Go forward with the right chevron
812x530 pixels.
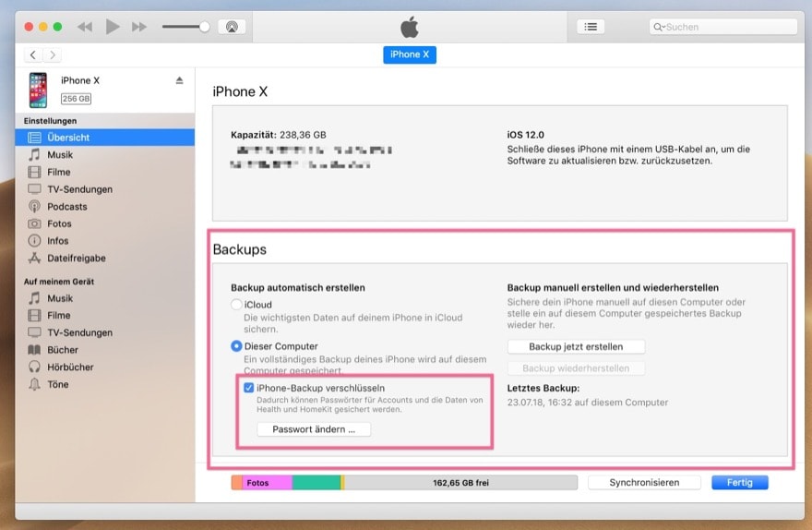(53, 54)
